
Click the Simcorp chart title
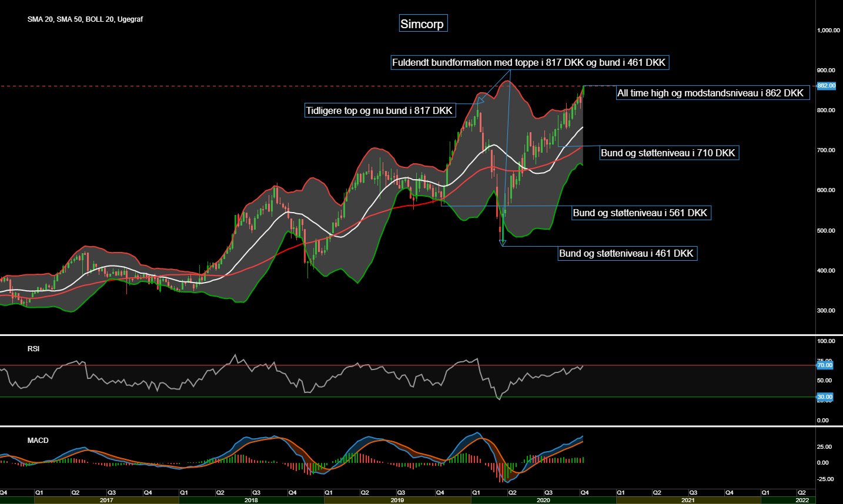[422, 24]
